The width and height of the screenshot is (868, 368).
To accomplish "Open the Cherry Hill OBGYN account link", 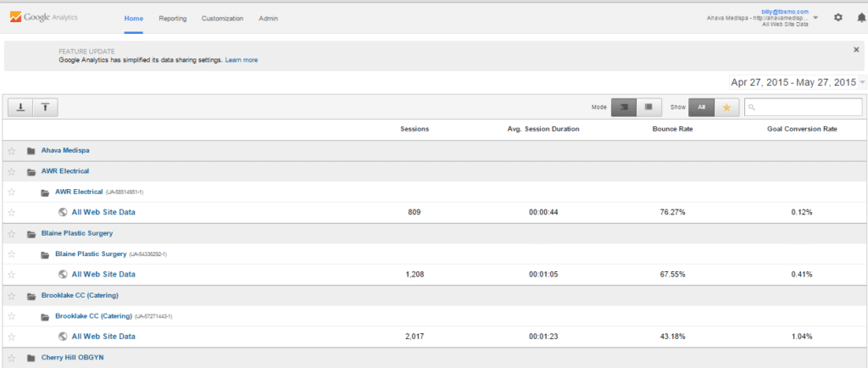I will [x=73, y=358].
